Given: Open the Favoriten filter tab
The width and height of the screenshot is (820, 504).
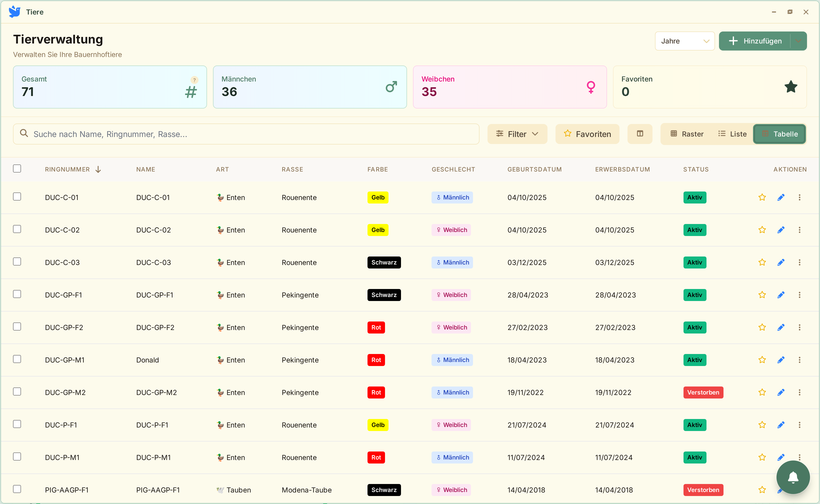Looking at the screenshot, I should [x=587, y=134].
